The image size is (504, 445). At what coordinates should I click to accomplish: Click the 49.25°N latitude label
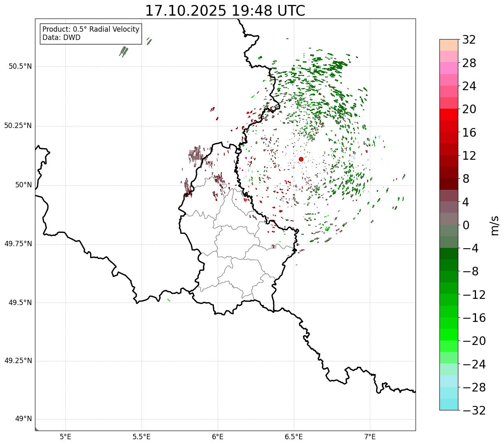coord(18,361)
